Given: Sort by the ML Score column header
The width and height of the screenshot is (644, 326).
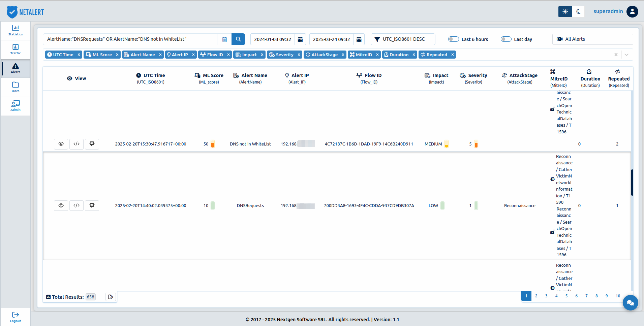Looking at the screenshot, I should point(209,78).
